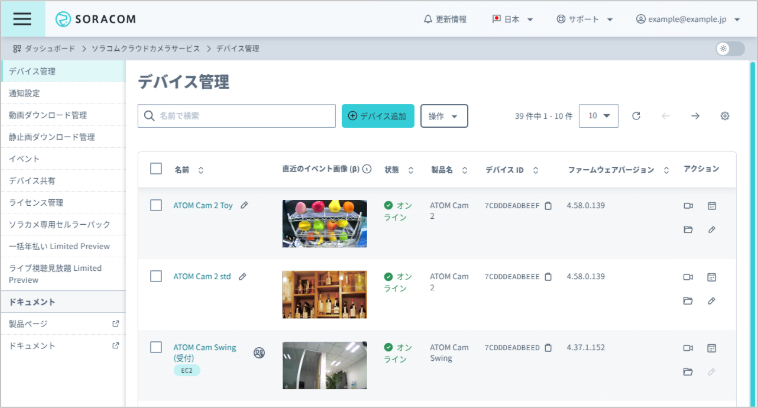Tick the select-all header checkbox
The image size is (758, 408).
click(156, 169)
